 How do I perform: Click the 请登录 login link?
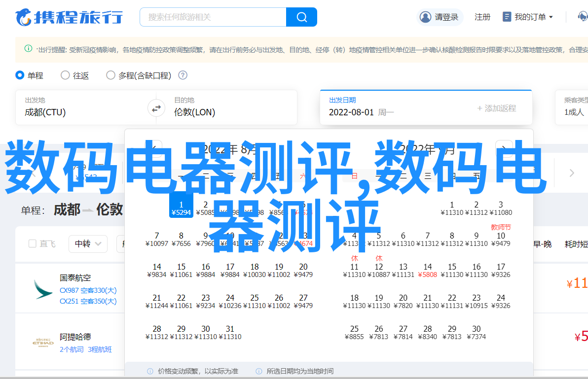click(446, 17)
